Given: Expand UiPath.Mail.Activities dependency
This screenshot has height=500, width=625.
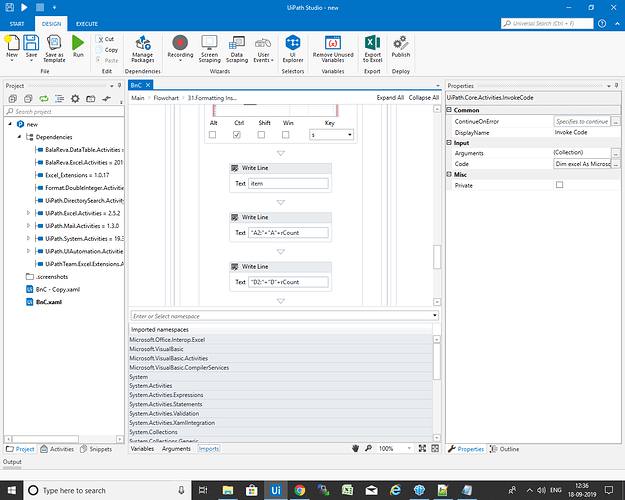Looking at the screenshot, I should pyautogui.click(x=28, y=226).
